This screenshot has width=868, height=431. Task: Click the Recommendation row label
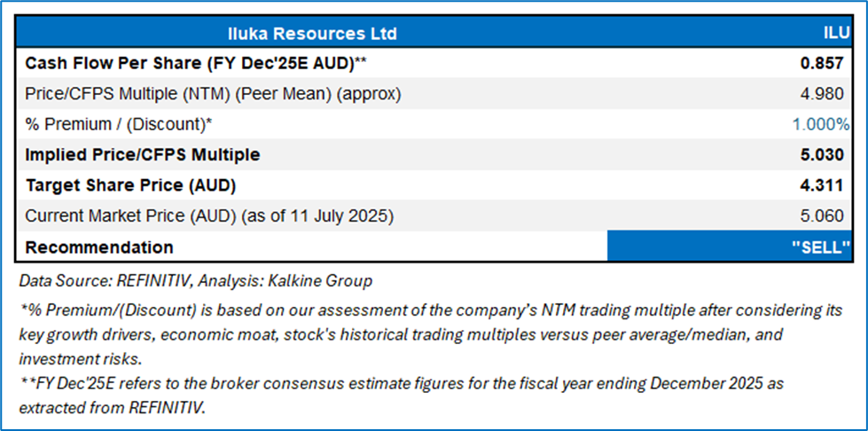[x=99, y=247]
